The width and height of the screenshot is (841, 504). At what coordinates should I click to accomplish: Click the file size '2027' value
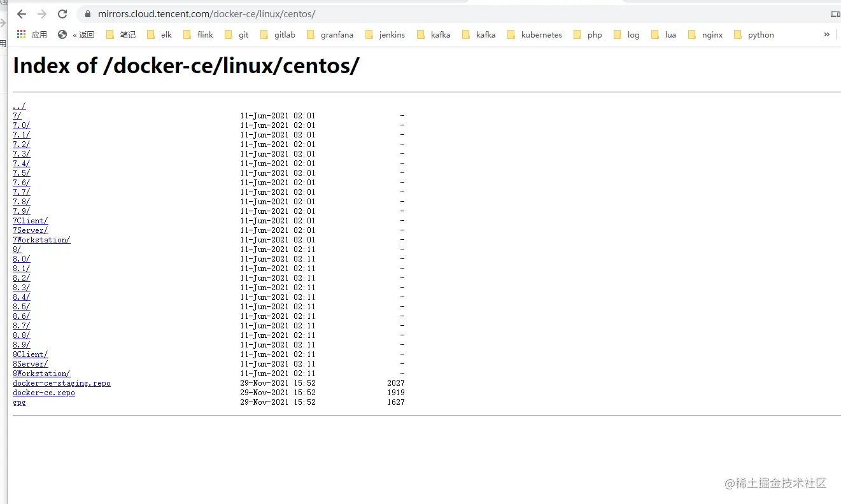pyautogui.click(x=396, y=383)
